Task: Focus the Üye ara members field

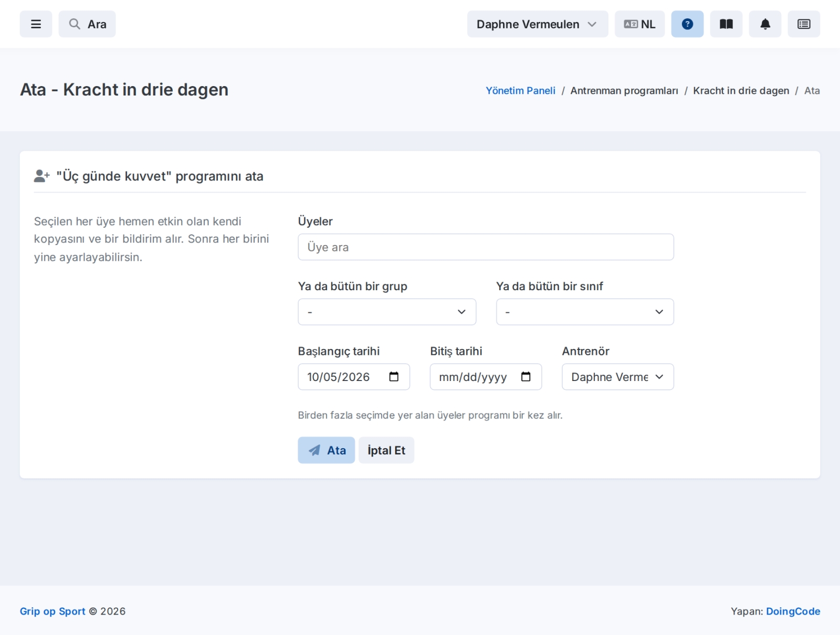Action: click(486, 247)
